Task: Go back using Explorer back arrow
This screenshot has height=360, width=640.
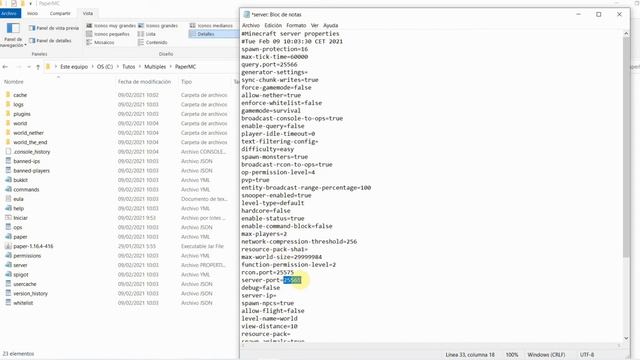Action: 5,67
